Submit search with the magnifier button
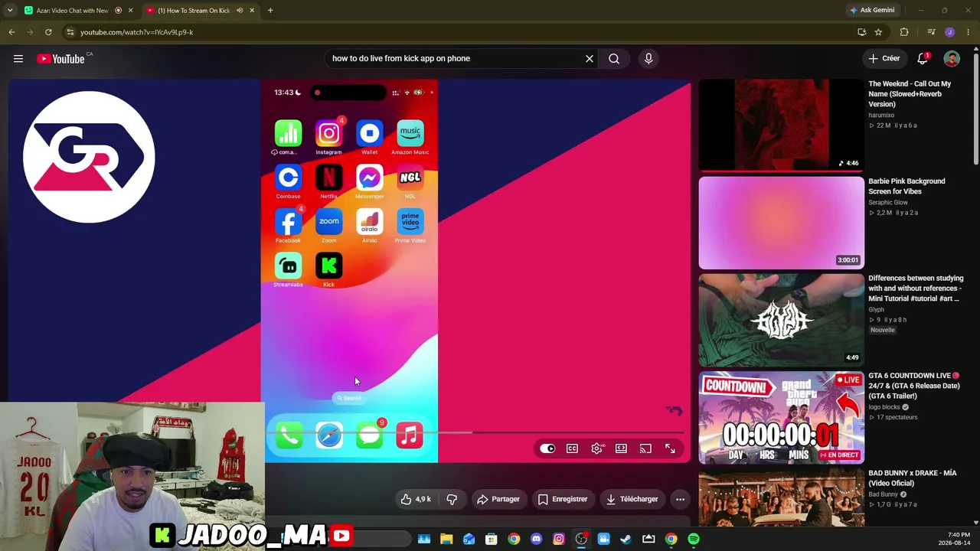980x551 pixels. (614, 59)
